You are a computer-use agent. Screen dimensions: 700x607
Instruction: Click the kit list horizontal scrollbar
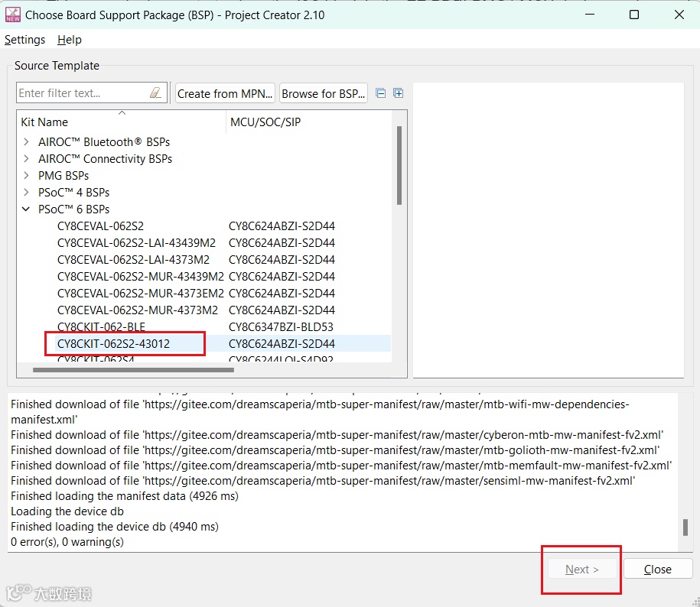click(x=133, y=370)
